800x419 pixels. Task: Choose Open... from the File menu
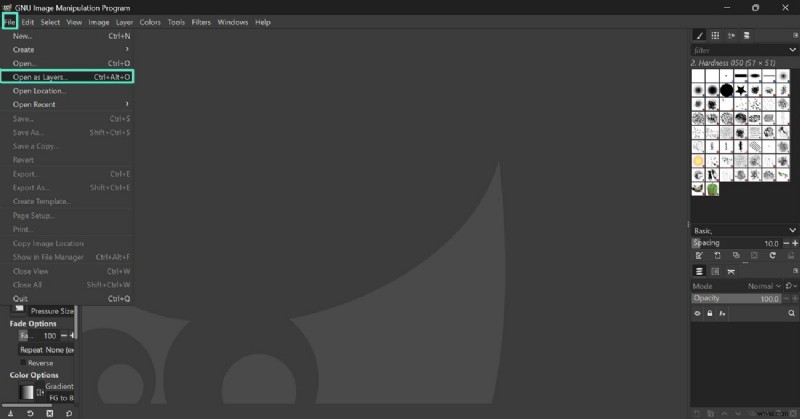67,63
